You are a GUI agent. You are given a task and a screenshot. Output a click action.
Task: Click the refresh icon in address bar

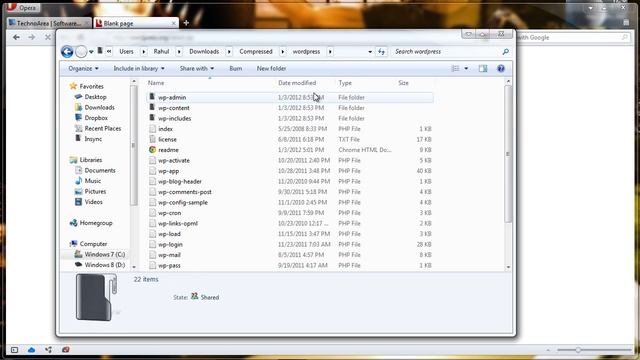coord(381,52)
